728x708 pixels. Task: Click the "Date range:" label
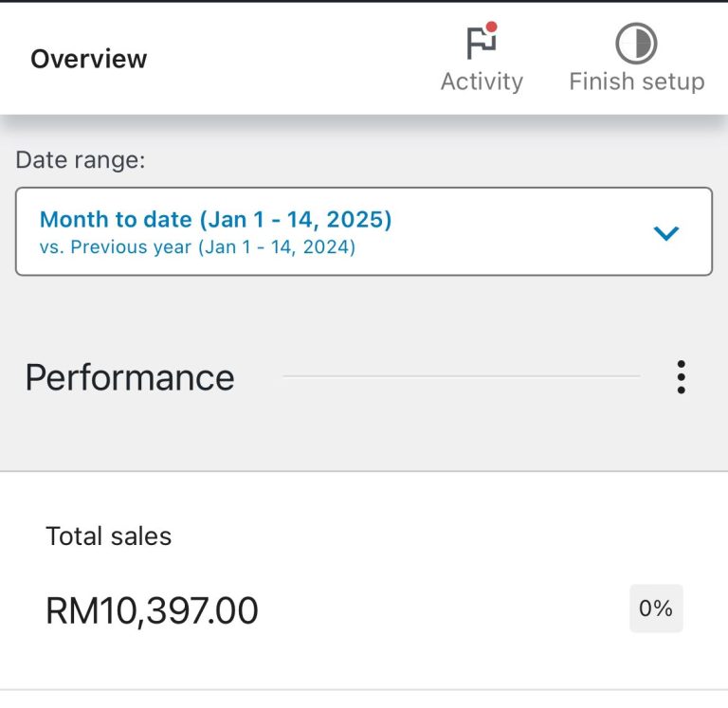click(x=81, y=160)
